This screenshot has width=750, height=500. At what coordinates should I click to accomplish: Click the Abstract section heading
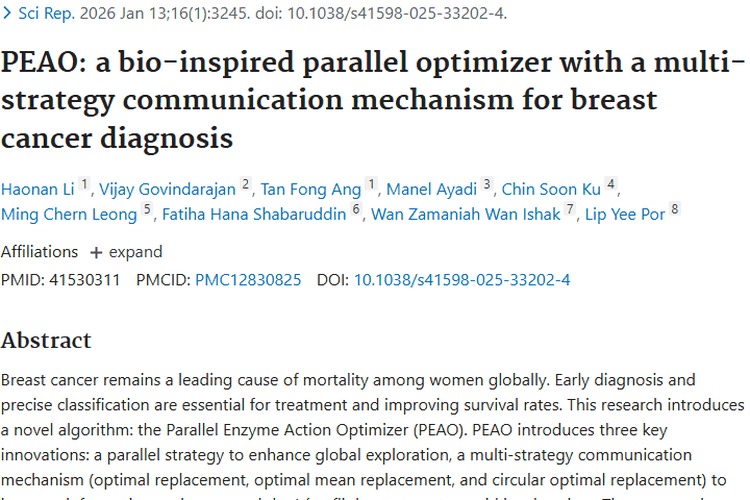[46, 340]
